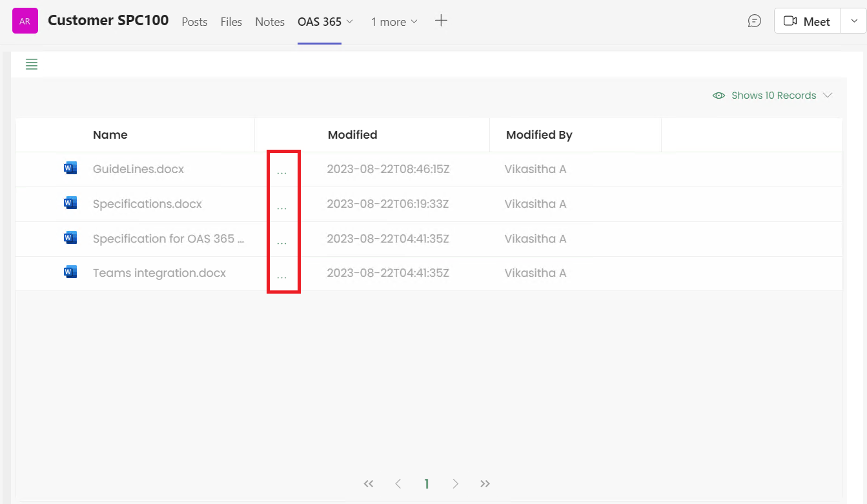The image size is (867, 504).
Task: Open ellipsis for Specification for OAS 365
Action: 281,241
